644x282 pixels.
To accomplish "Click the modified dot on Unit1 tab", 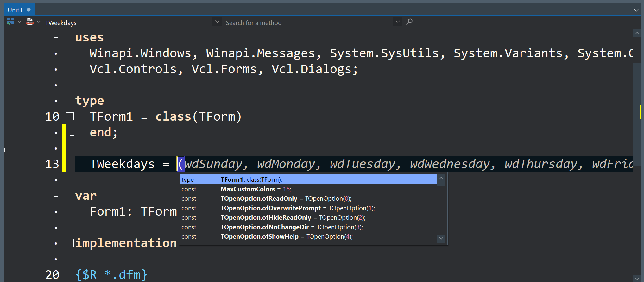I will 29,10.
